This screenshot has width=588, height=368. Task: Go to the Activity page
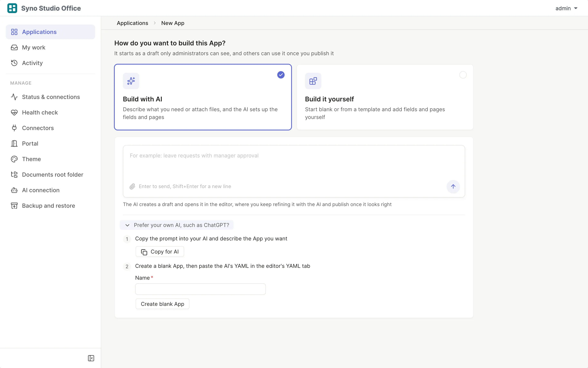pyautogui.click(x=50, y=63)
